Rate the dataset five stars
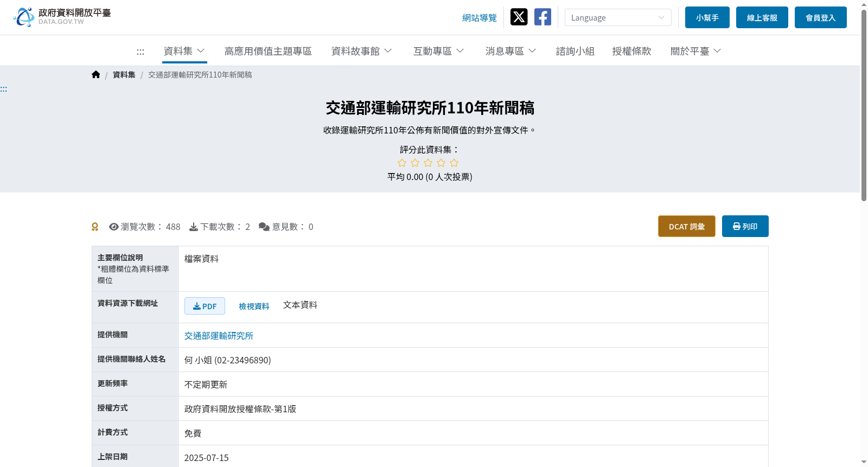Viewport: 868px width, 467px height. 454,163
